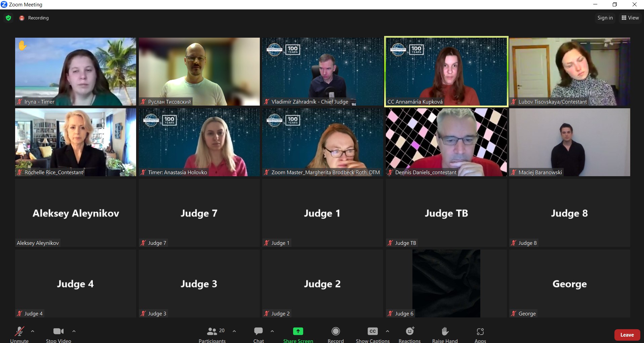Unmute the microphone
Image resolution: width=644 pixels, height=343 pixels.
pyautogui.click(x=19, y=332)
